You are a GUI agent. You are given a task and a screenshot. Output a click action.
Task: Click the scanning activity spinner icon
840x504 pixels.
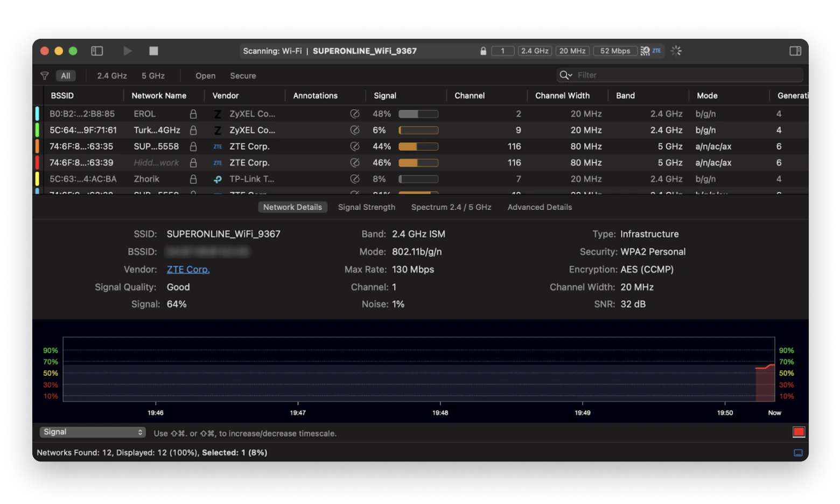tap(676, 51)
